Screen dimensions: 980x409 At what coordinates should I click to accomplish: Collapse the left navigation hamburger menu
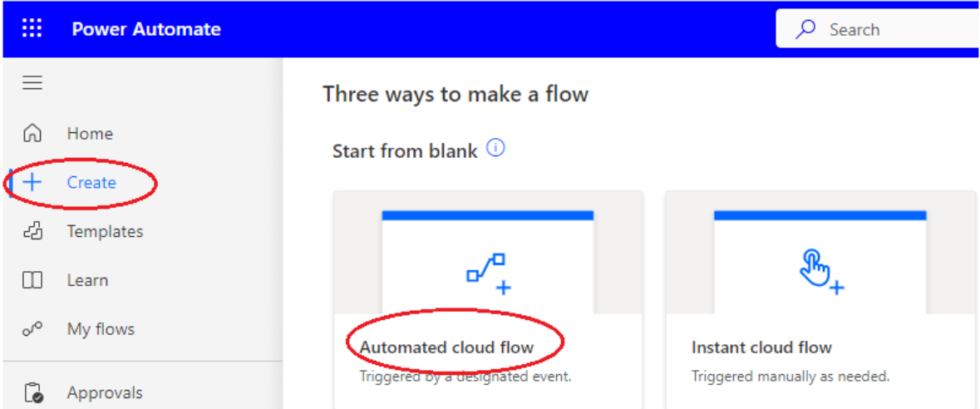32,83
